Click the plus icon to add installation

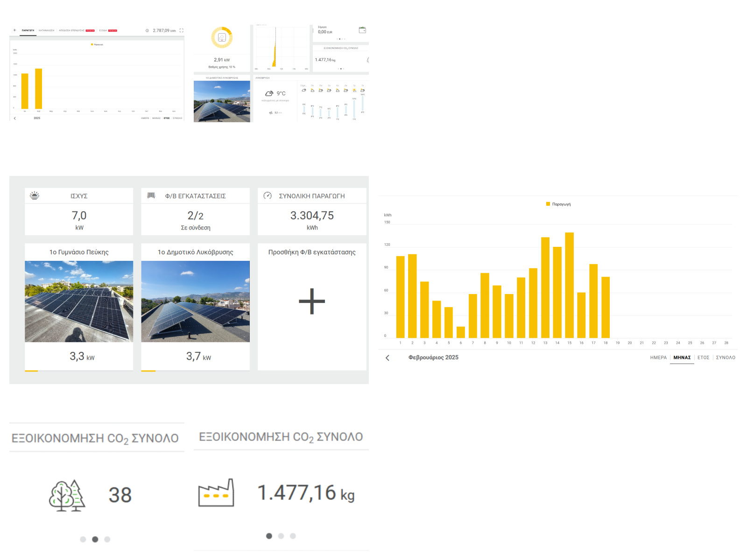click(312, 301)
